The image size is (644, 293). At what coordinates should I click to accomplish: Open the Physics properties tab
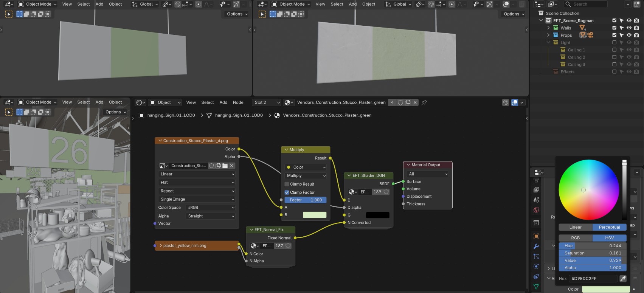coord(536,267)
